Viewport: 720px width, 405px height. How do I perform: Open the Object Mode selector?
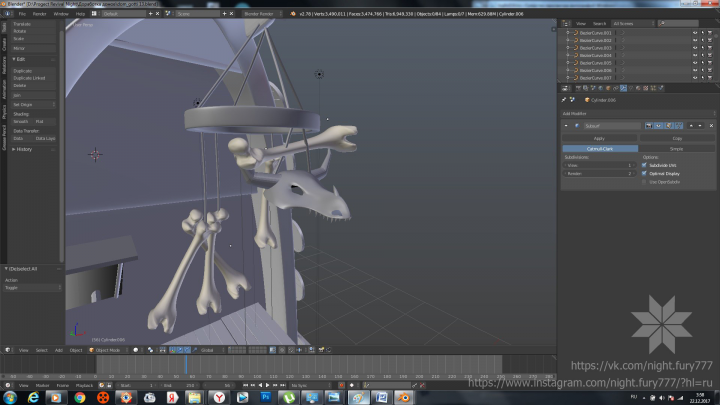[x=107, y=350]
